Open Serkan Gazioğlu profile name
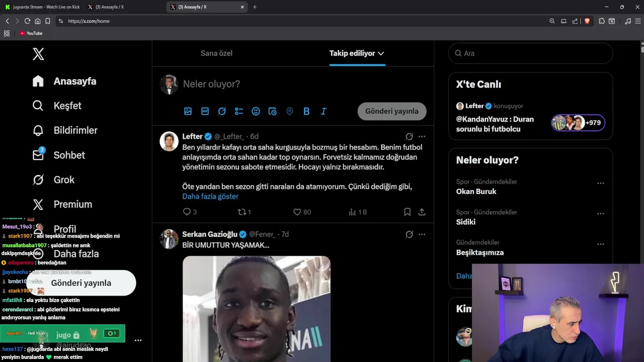Image resolution: width=644 pixels, height=362 pixels. point(210,234)
